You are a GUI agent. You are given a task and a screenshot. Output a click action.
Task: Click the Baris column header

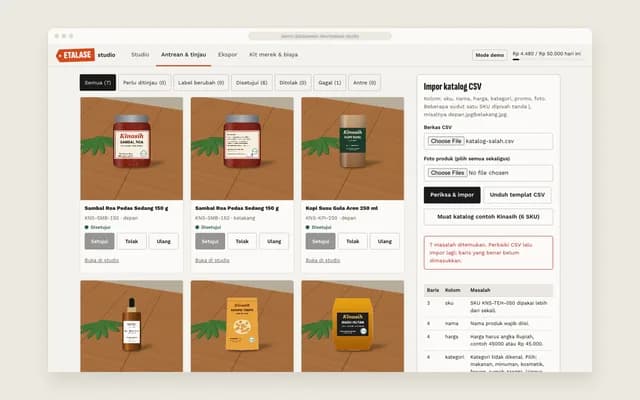pos(433,290)
